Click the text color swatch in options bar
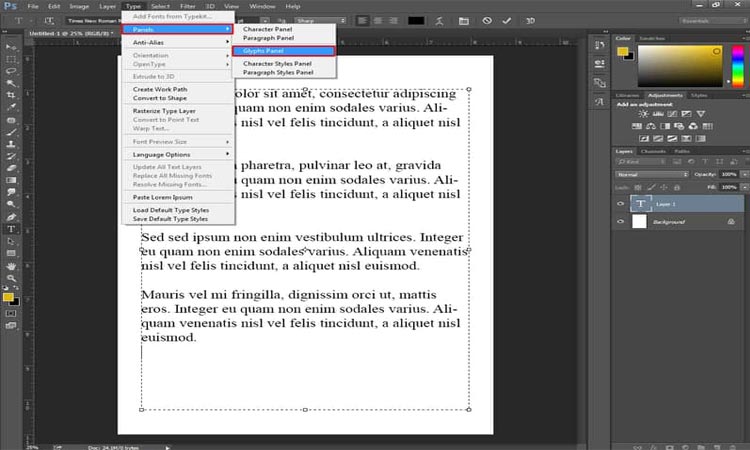Screen dimensions: 750x450 [x=416, y=21]
